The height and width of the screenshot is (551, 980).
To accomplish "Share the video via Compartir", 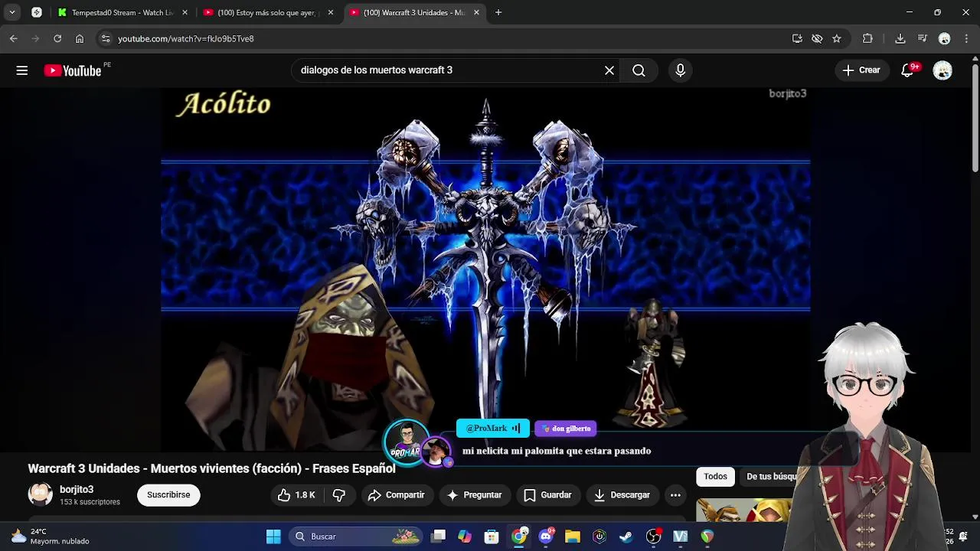I will 396,495.
